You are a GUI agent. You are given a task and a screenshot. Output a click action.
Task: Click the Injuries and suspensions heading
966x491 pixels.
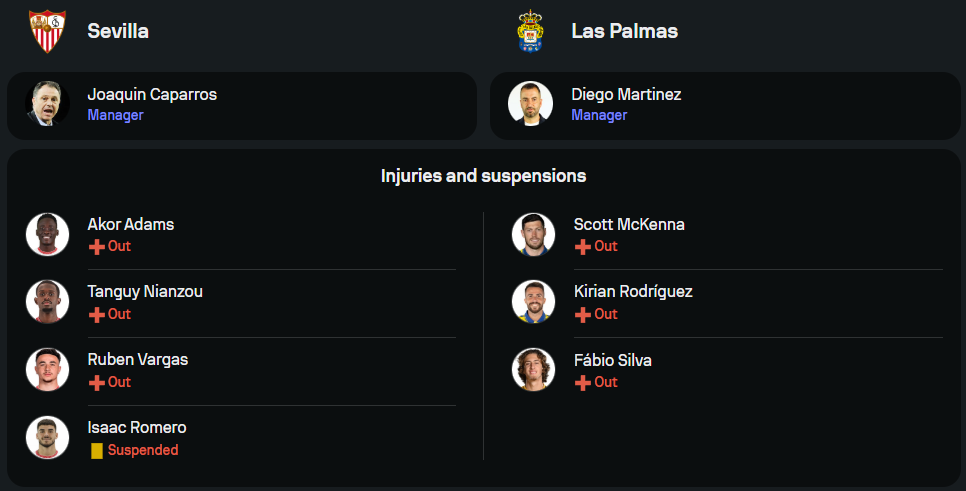[x=483, y=176]
